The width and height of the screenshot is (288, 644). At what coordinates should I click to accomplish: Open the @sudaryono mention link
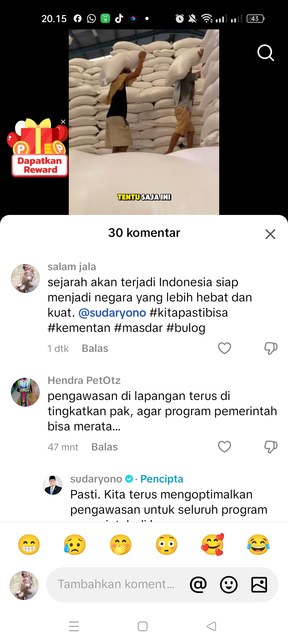click(x=112, y=313)
